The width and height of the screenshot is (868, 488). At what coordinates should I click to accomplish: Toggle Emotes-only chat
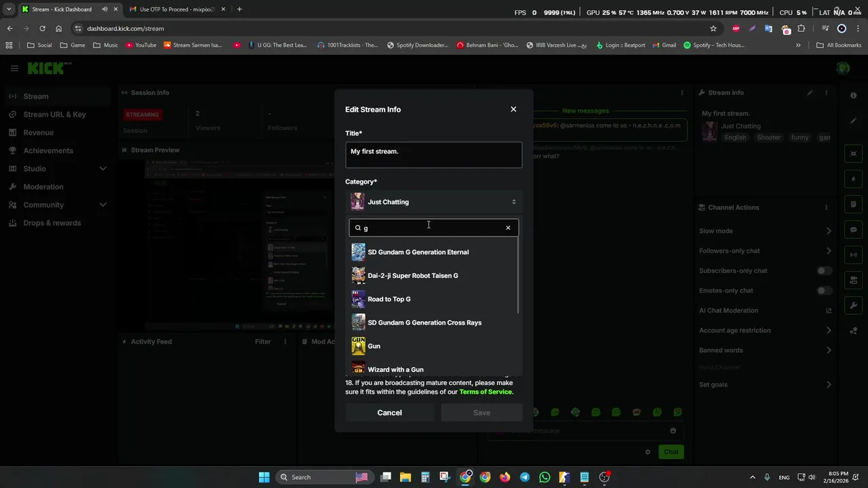pyautogui.click(x=824, y=291)
